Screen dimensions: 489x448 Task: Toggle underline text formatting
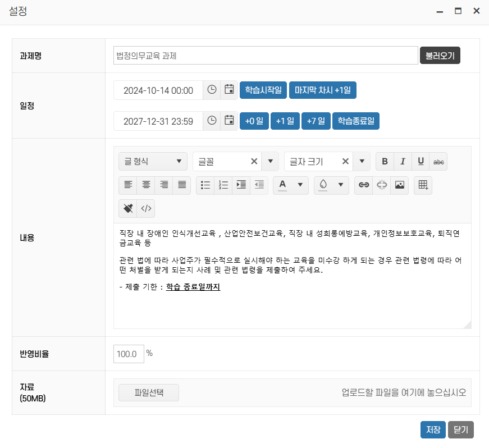pos(421,162)
